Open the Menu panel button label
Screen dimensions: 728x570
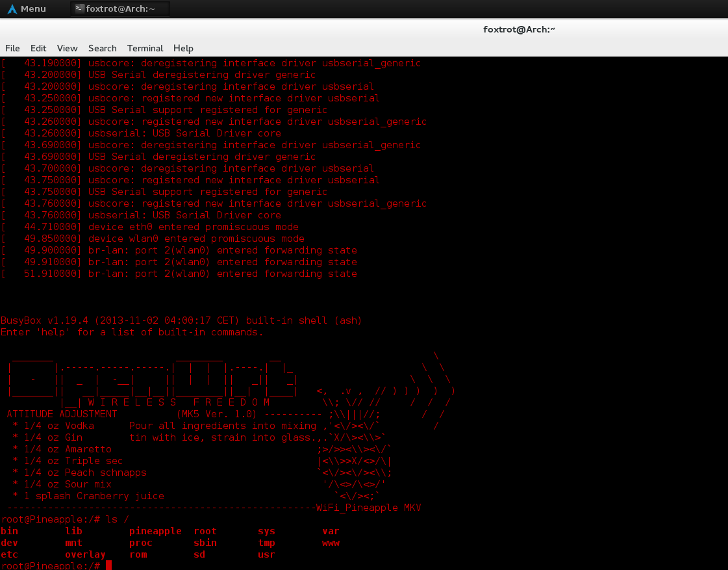[x=33, y=8]
